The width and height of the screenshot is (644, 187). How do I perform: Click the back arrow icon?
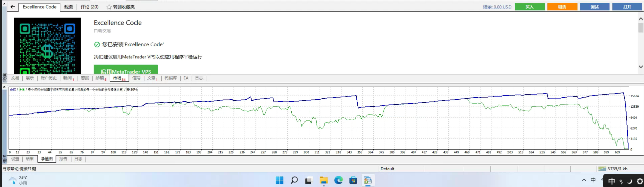[13, 7]
